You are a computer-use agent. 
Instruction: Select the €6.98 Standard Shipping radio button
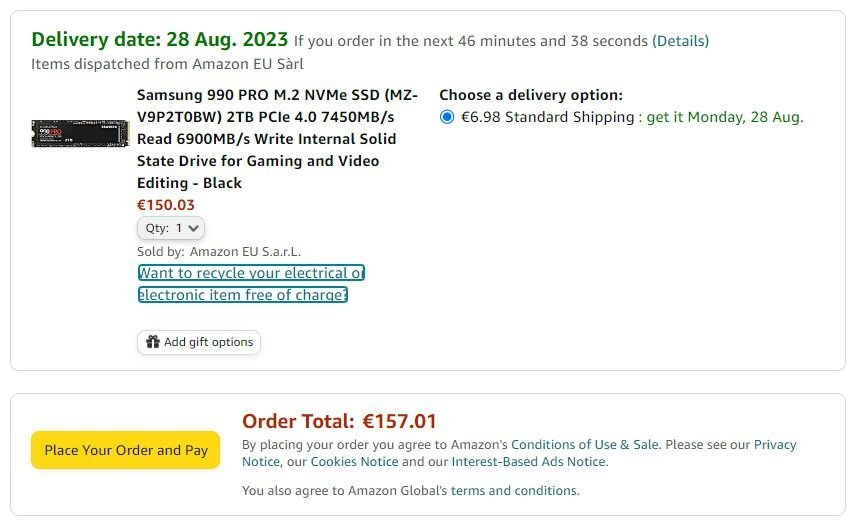click(x=447, y=117)
